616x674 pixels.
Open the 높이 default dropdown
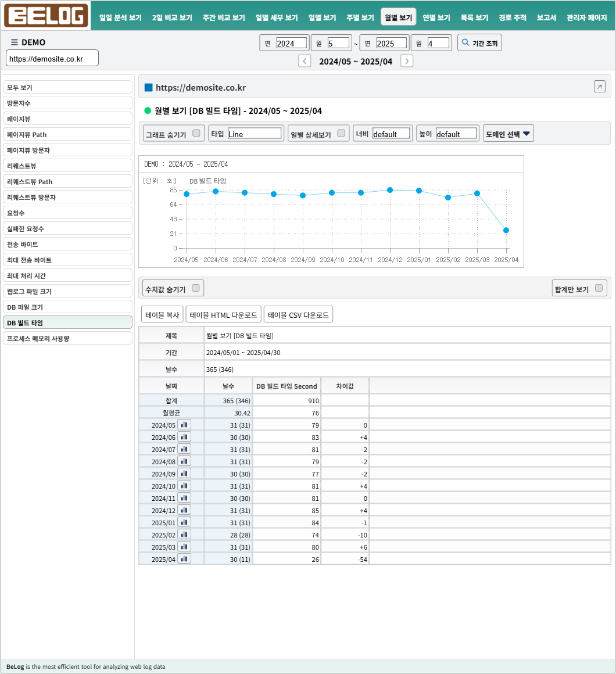point(456,134)
